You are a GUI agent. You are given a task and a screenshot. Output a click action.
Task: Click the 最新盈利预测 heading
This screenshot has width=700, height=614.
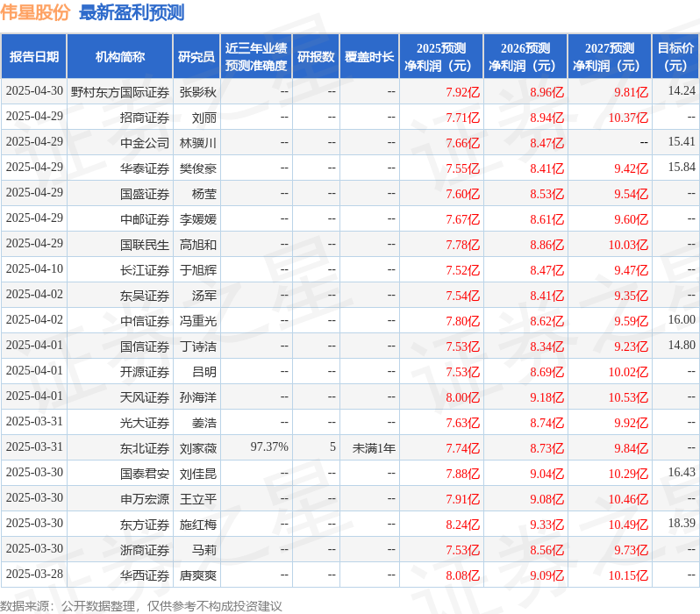132,12
